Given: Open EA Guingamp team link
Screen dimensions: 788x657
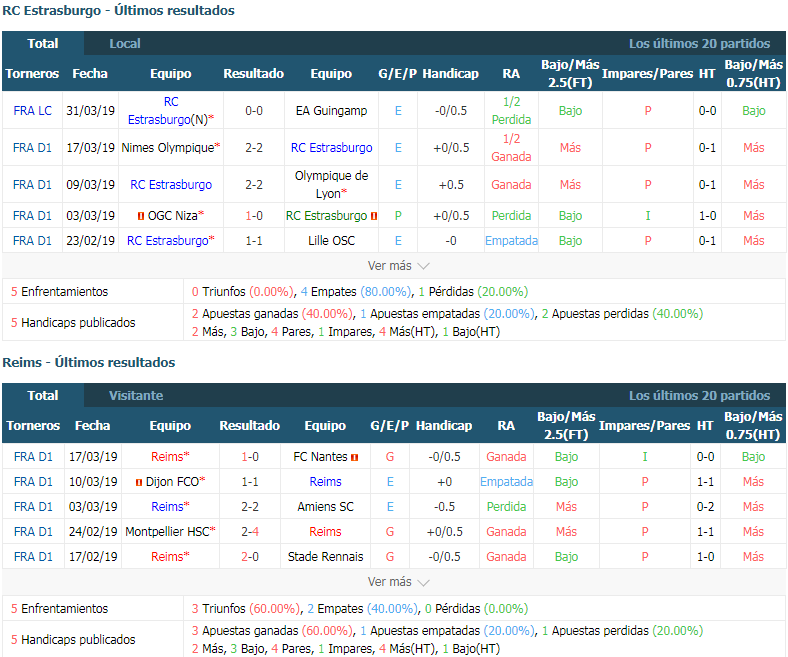Looking at the screenshot, I should 331,111.
